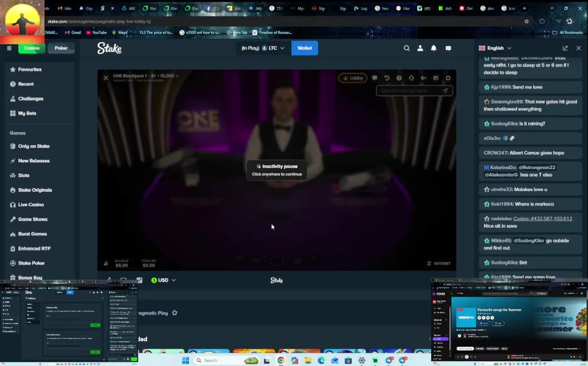
Task: Open Slots category
Action: (x=39, y=175)
